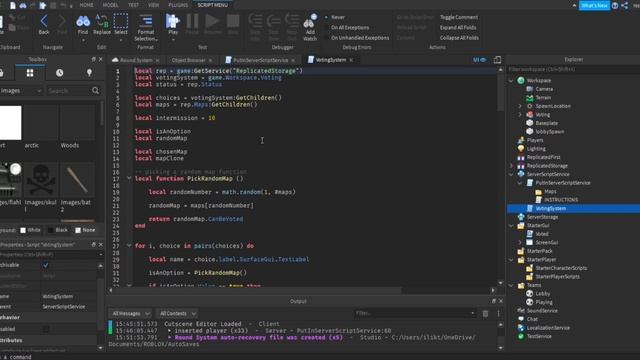Click the Filter workspace input in Explorer
Screen dimensions: 640x360
(573, 69)
